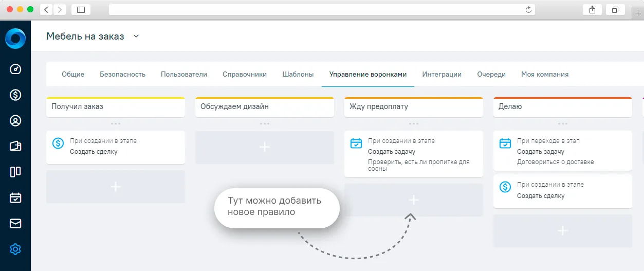Show all tabs overview button
The height and width of the screenshot is (271, 644).
[615, 10]
